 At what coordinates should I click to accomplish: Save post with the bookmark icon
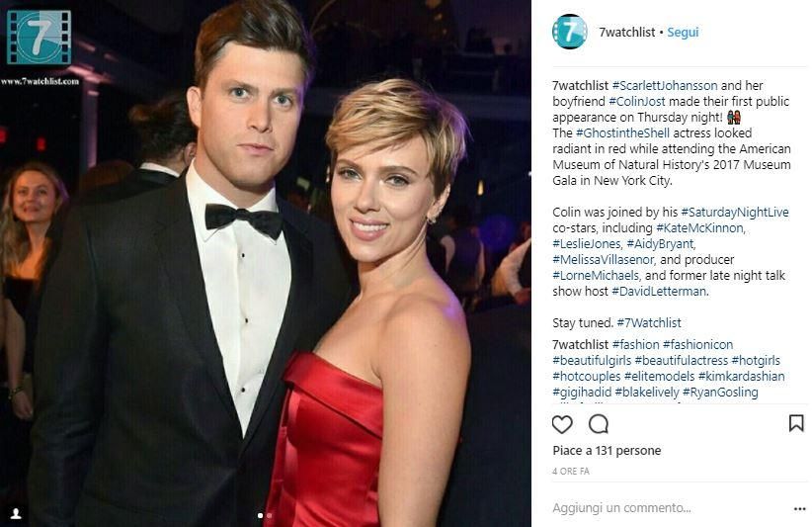796,423
